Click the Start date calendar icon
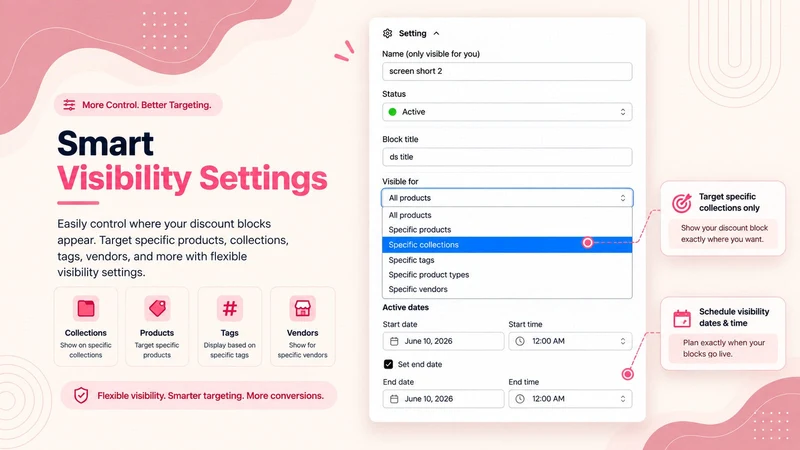800x450 pixels. pyautogui.click(x=394, y=341)
